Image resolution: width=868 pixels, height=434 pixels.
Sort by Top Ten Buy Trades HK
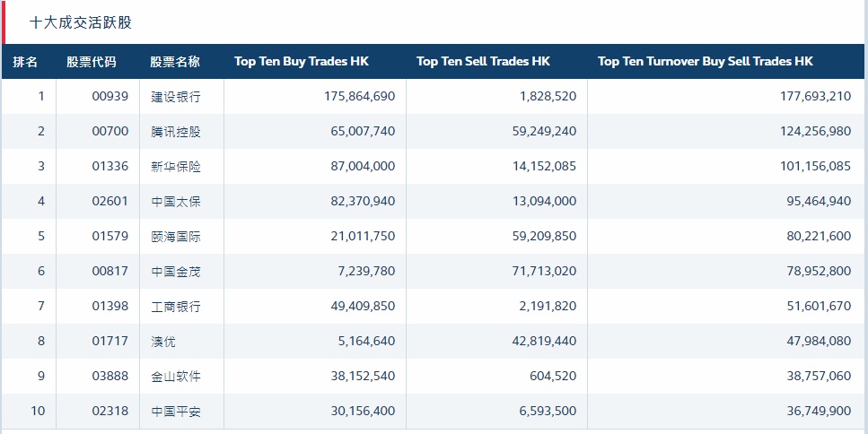(302, 62)
